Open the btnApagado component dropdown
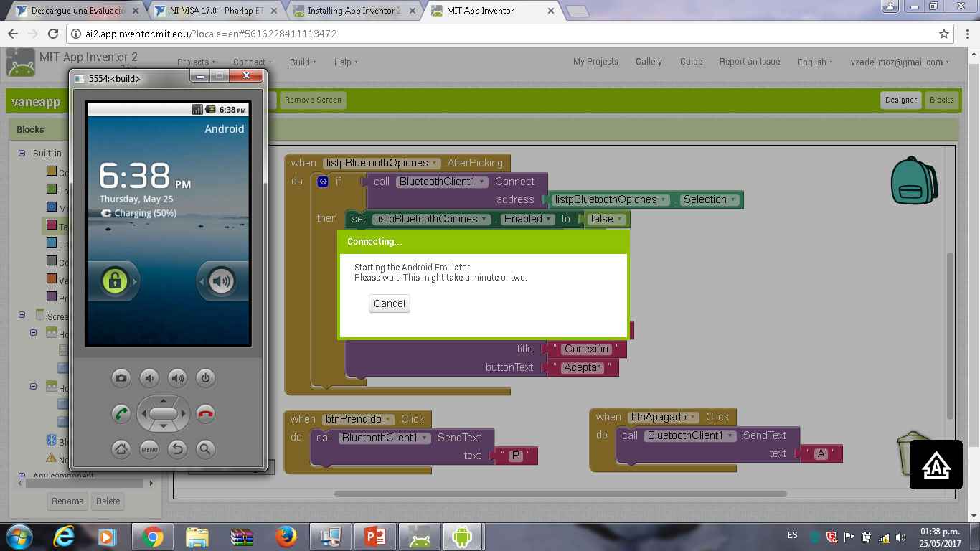980x551 pixels. (693, 417)
